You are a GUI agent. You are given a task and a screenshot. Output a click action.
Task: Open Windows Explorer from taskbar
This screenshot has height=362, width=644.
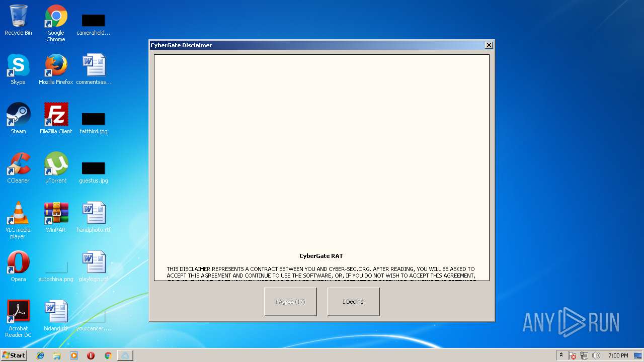click(x=57, y=355)
